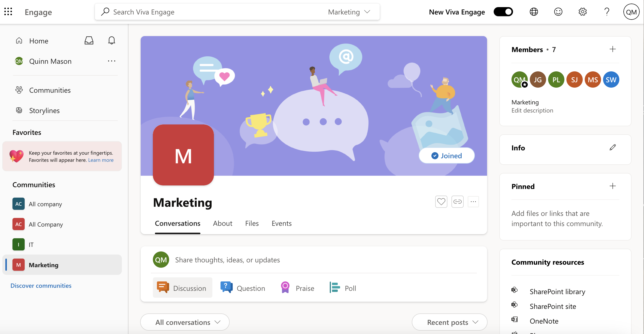Add pinned item with plus icon
Screen dimensions: 644x334
point(613,186)
